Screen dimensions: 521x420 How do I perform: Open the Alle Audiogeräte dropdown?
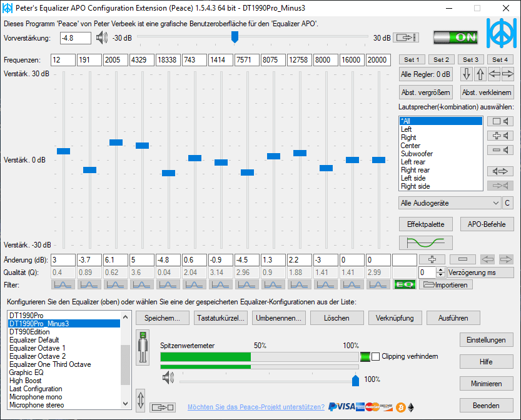[450, 203]
